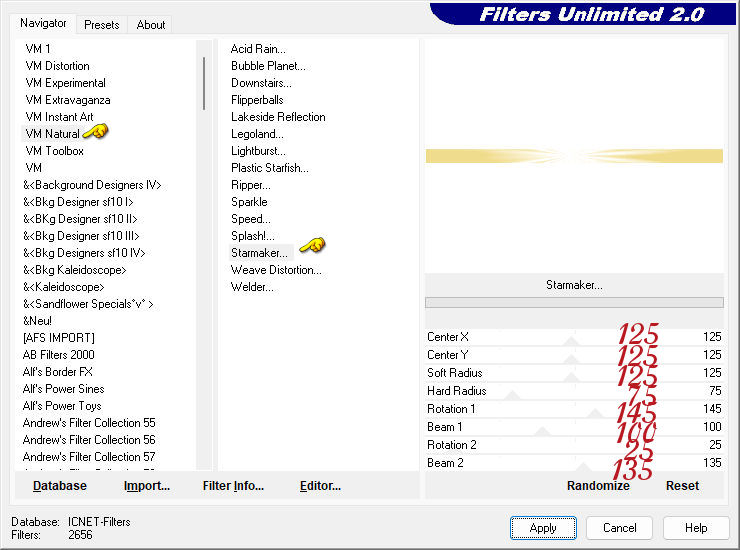Choose the Welder... filter
Image resolution: width=740 pixels, height=550 pixels.
point(252,287)
